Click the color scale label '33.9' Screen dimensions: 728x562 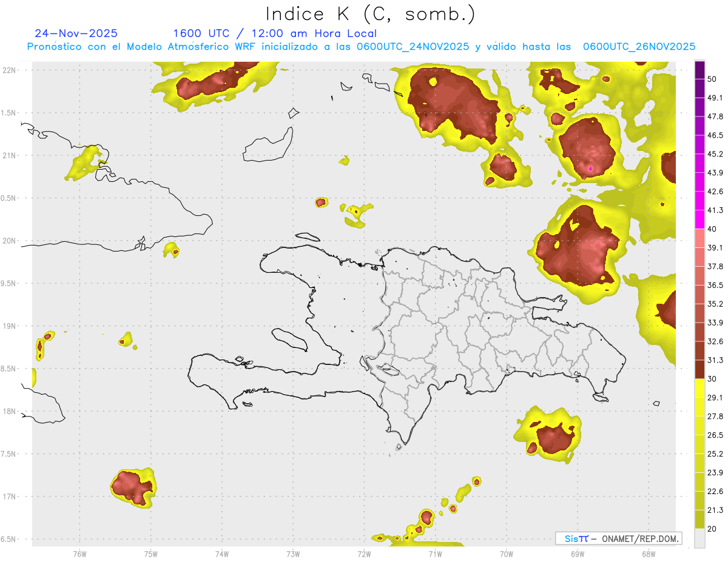[715, 323]
